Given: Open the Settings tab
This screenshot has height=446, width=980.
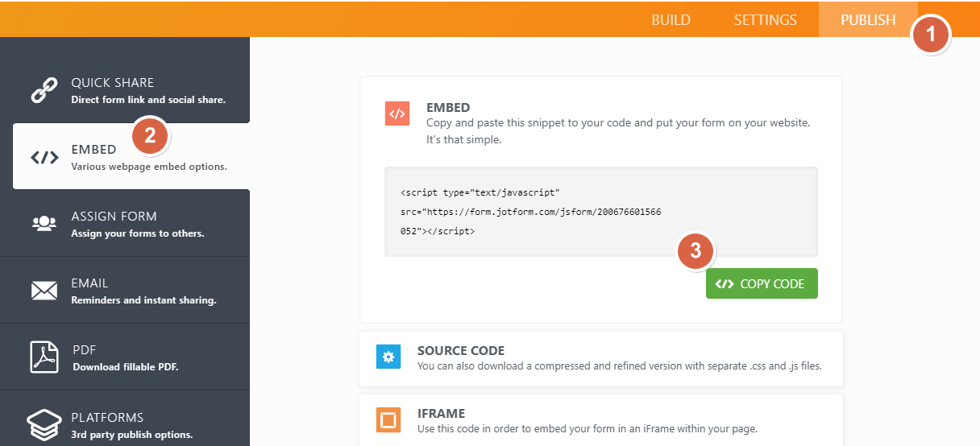Looking at the screenshot, I should [765, 20].
